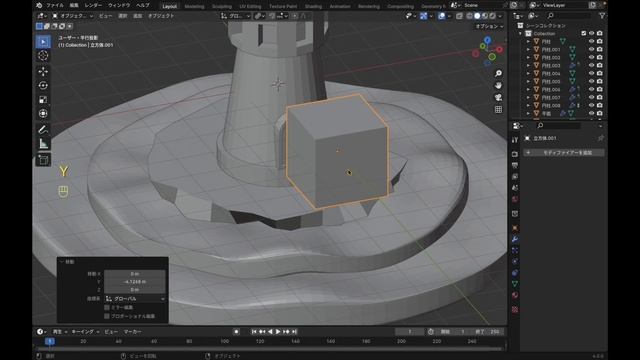Open the Tool properties tab
The image size is (640, 360).
pos(515,140)
